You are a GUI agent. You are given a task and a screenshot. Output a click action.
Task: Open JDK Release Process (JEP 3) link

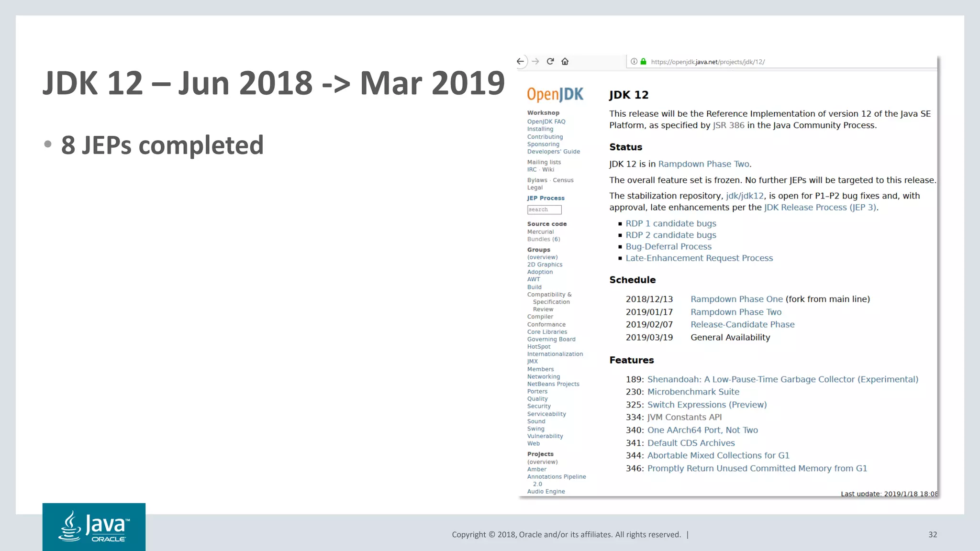pyautogui.click(x=820, y=208)
